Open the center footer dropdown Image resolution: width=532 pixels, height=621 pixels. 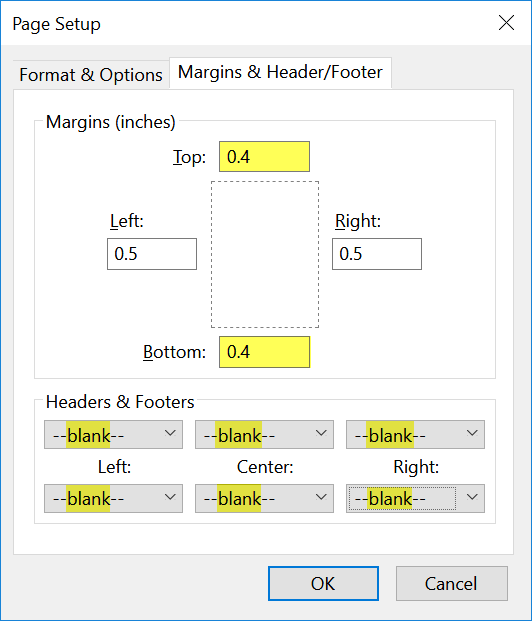264,498
